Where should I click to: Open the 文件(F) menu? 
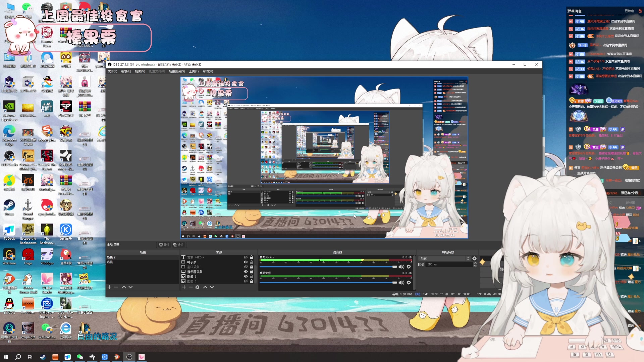coord(112,71)
